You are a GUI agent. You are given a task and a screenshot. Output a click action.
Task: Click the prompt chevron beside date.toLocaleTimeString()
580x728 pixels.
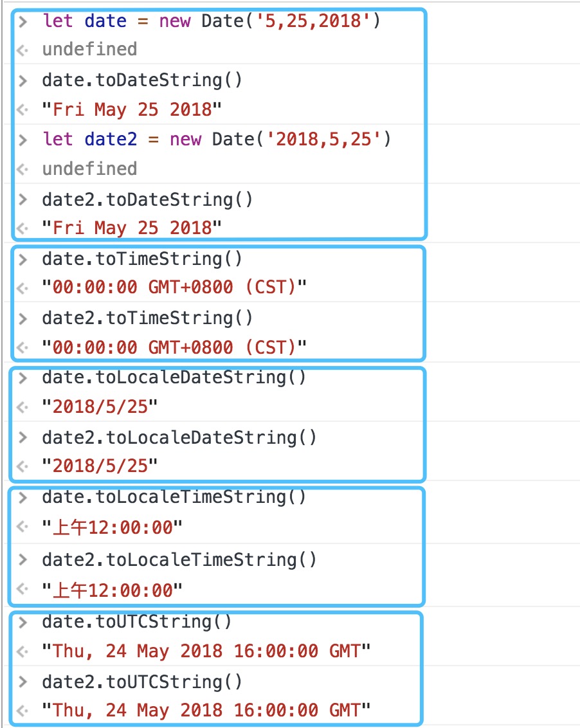(24, 498)
